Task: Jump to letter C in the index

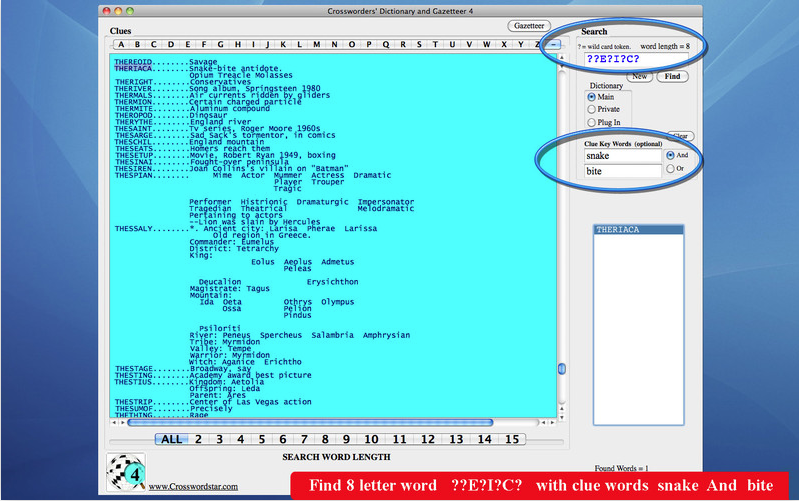Action: (153, 44)
